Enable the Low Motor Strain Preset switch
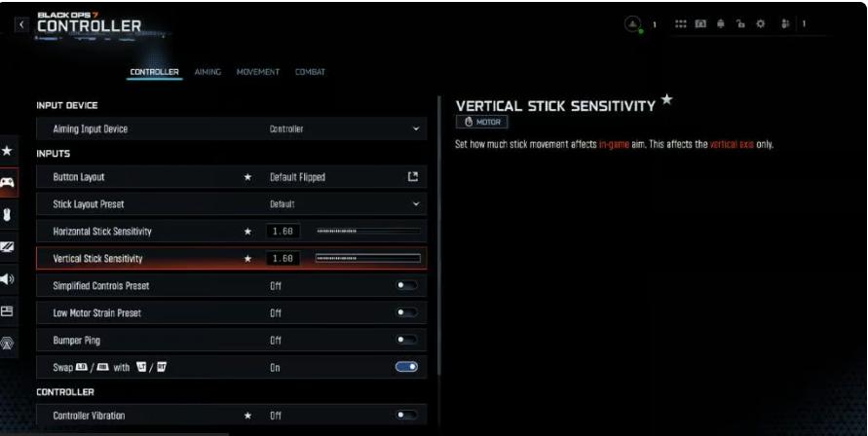 tap(406, 312)
